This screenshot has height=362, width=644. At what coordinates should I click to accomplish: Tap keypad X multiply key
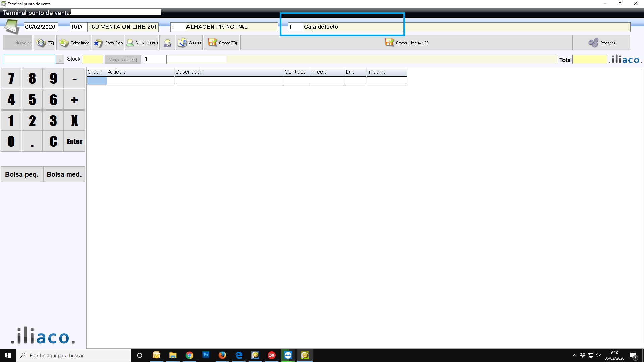coord(74,121)
